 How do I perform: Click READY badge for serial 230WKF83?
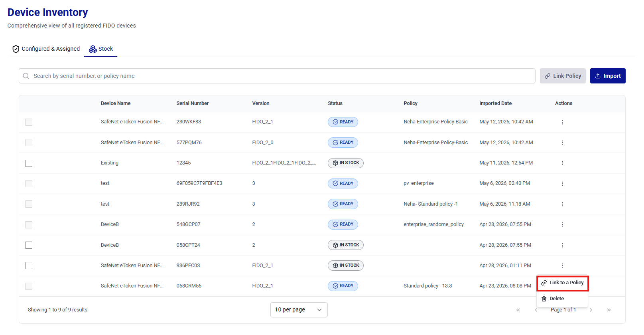pyautogui.click(x=343, y=122)
